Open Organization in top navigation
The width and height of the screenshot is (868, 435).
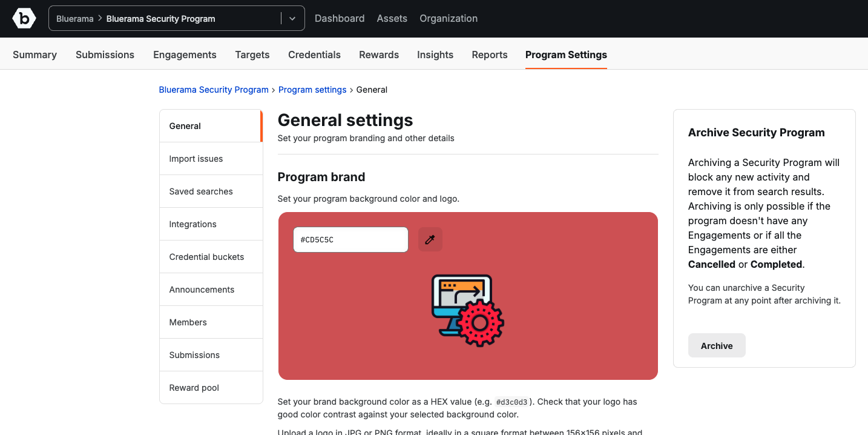(449, 19)
